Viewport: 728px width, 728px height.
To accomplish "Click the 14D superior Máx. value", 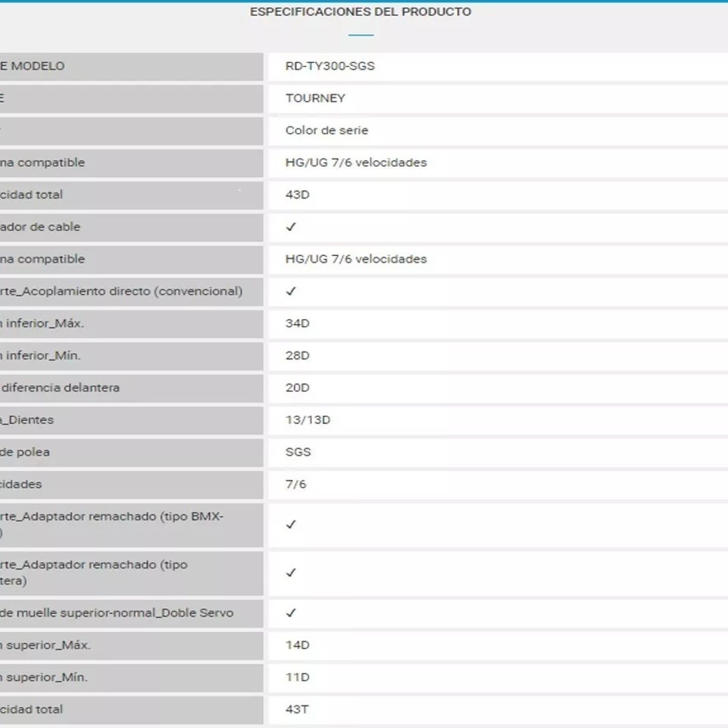I will pos(297,645).
